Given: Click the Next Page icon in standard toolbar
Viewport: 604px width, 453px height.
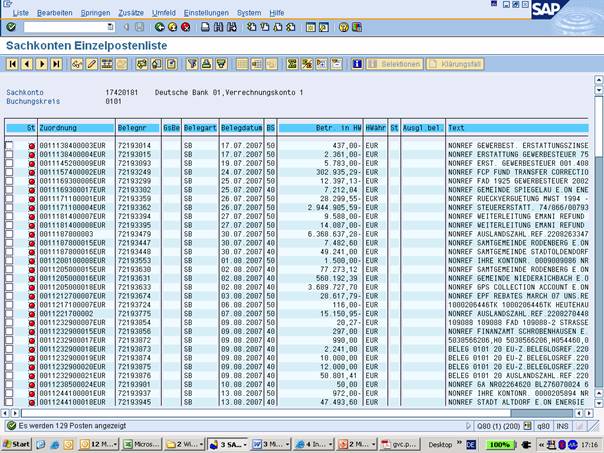Looking at the screenshot, I should click(278, 27).
